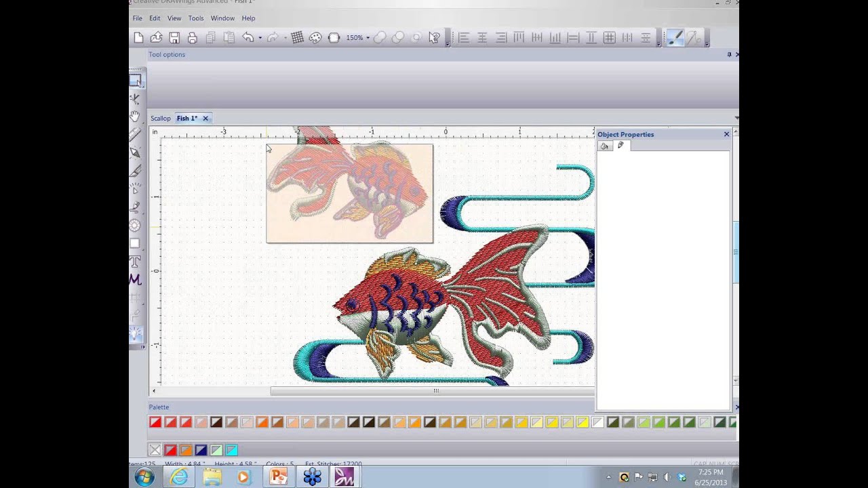Screen dimensions: 868x488
Task: Open the color palette manager icon
Action: [x=315, y=38]
